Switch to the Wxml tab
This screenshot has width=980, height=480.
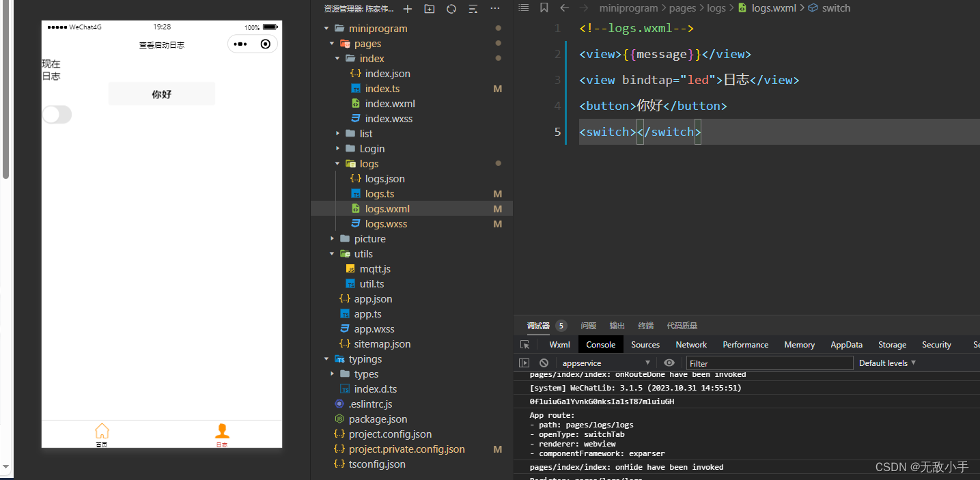pos(559,345)
